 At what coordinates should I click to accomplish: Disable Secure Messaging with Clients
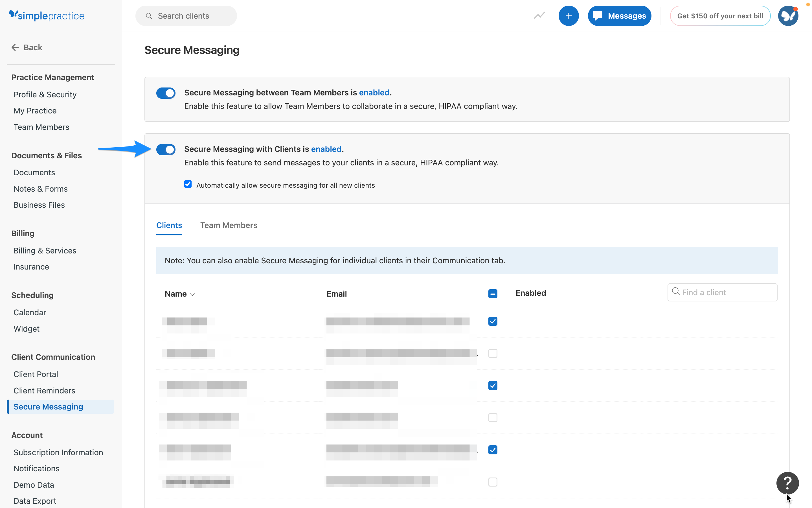(166, 150)
